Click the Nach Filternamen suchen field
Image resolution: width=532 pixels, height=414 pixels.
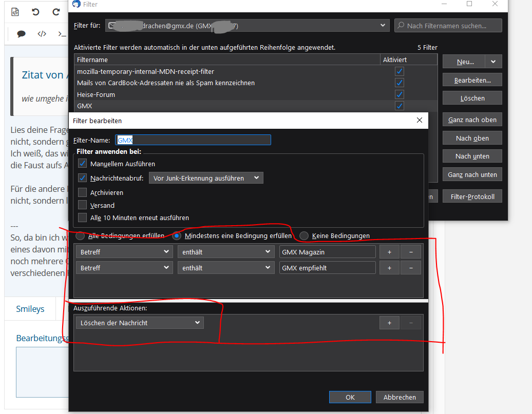click(448, 26)
